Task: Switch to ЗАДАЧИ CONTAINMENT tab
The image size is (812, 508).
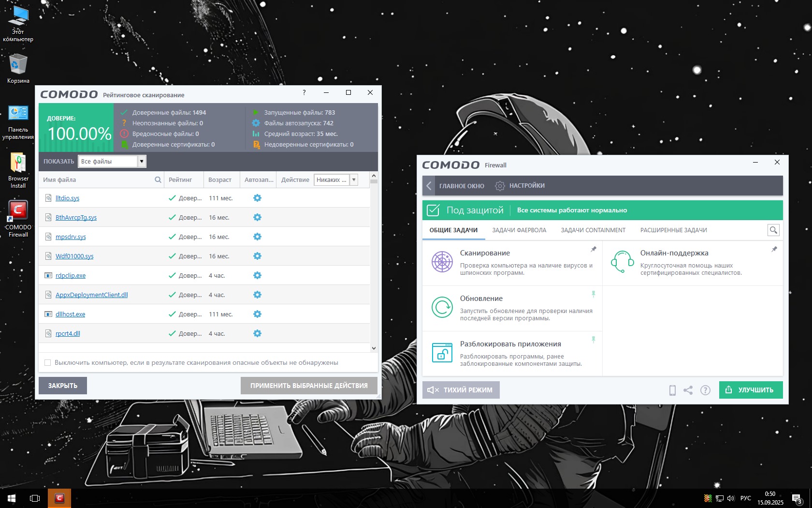Action: (x=593, y=230)
